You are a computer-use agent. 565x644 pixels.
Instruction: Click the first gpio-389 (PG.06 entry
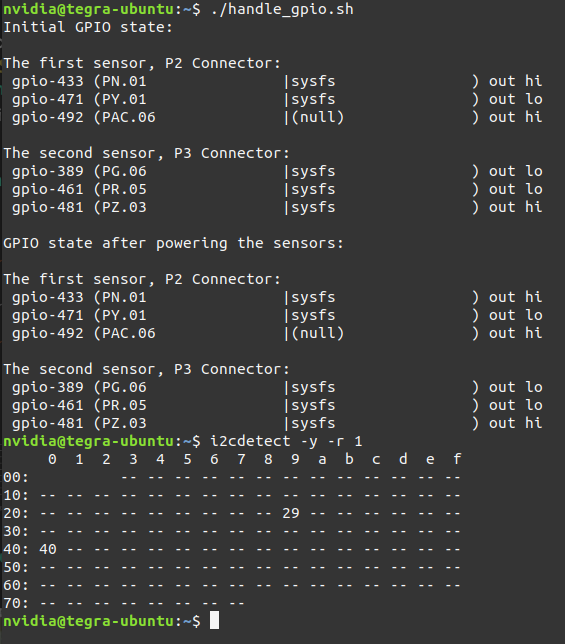(x=79, y=171)
